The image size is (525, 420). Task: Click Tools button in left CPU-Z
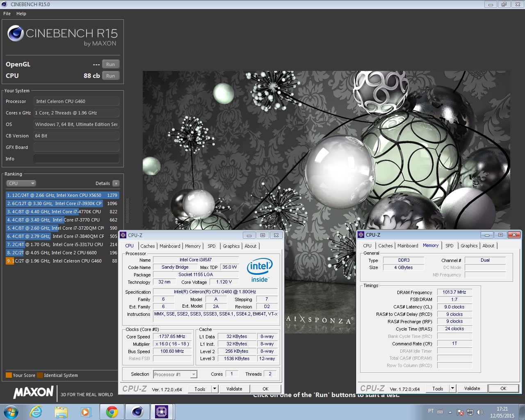pos(200,389)
